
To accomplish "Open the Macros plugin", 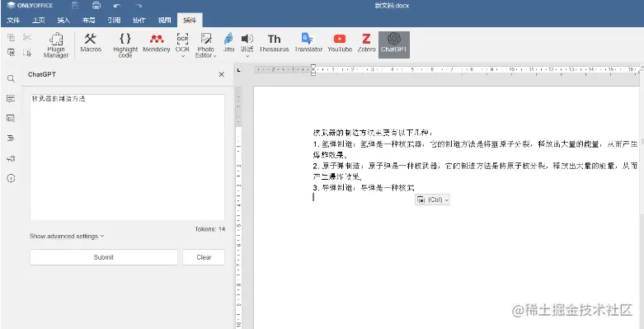I will (x=91, y=43).
